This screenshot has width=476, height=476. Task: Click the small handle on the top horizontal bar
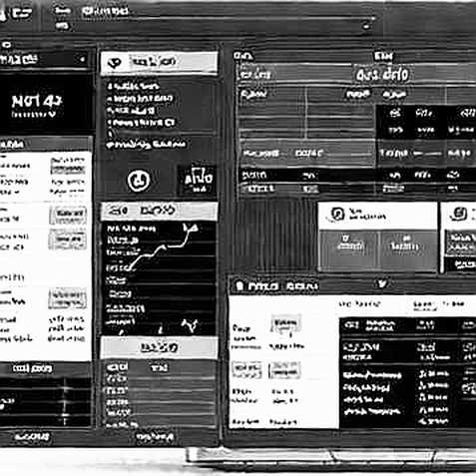tap(366, 25)
